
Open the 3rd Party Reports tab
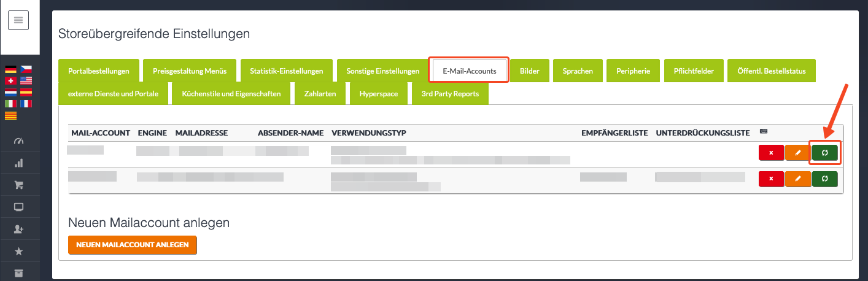click(x=450, y=94)
